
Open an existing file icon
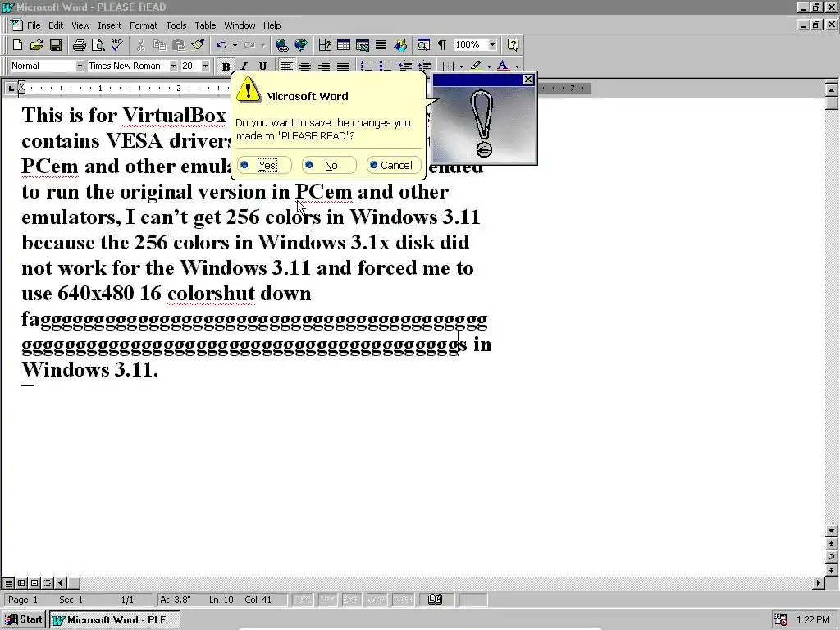pos(36,45)
